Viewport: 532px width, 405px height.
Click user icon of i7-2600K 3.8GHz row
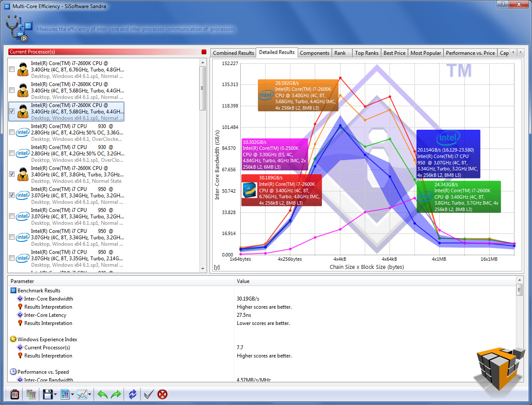[23, 175]
